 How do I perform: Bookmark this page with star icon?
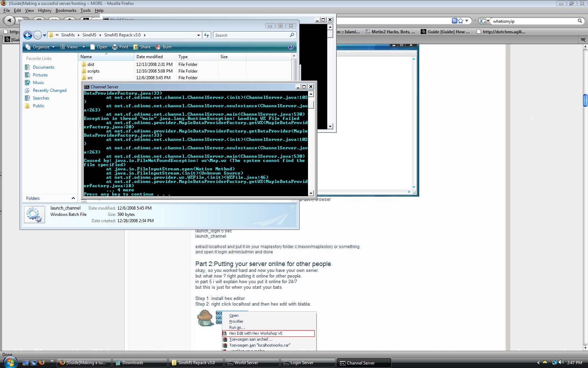[x=461, y=21]
